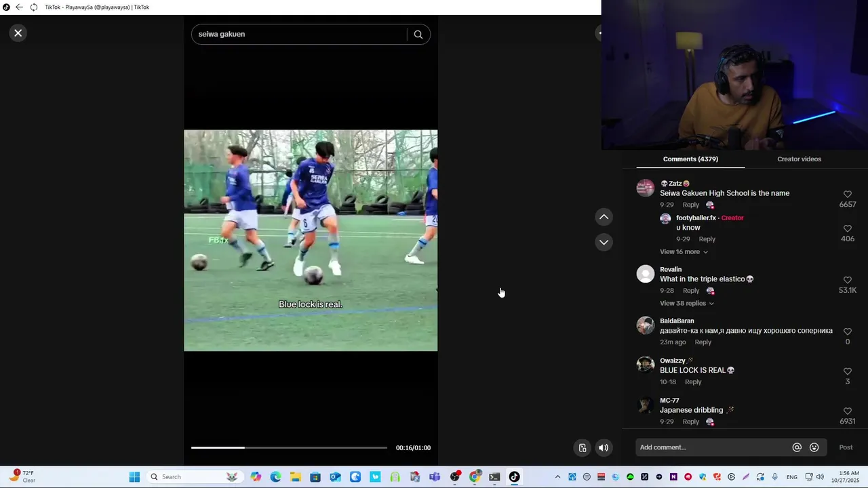
Task: Open Owaizzy's avatar image
Action: pyautogui.click(x=645, y=365)
